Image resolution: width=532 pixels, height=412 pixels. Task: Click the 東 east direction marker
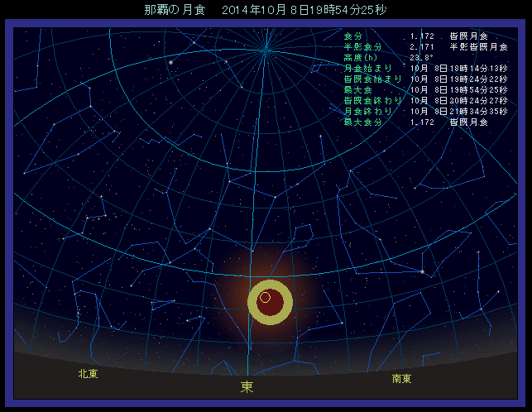click(247, 386)
